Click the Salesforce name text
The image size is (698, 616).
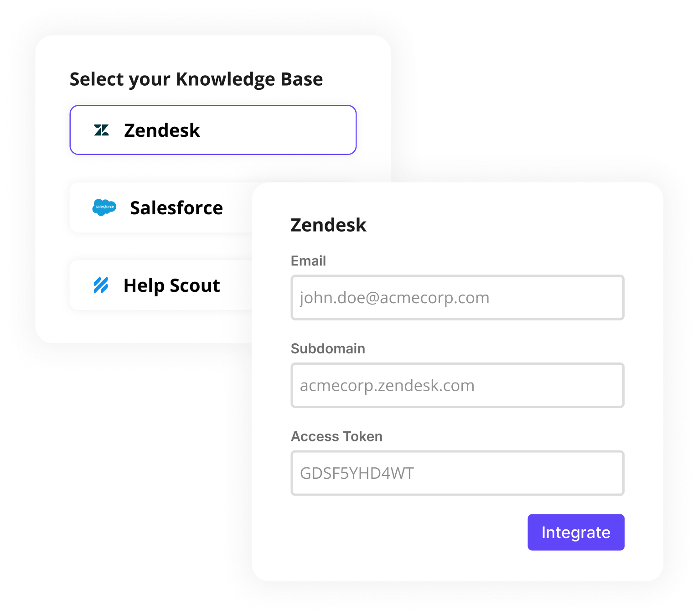pos(176,208)
